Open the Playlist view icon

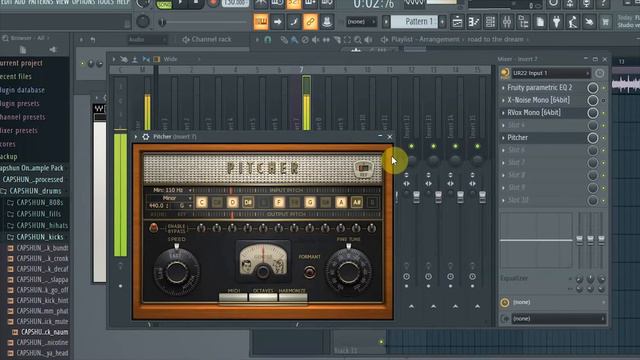click(458, 22)
